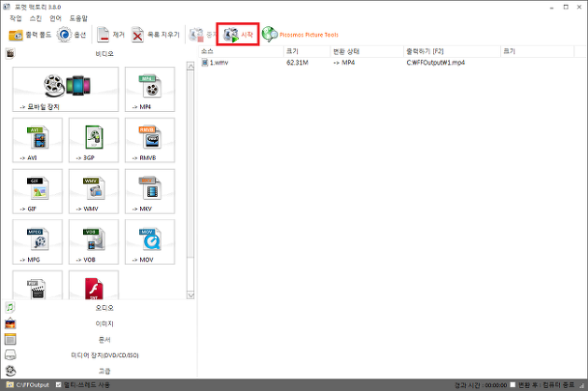Start the conversion with 시작

point(238,35)
